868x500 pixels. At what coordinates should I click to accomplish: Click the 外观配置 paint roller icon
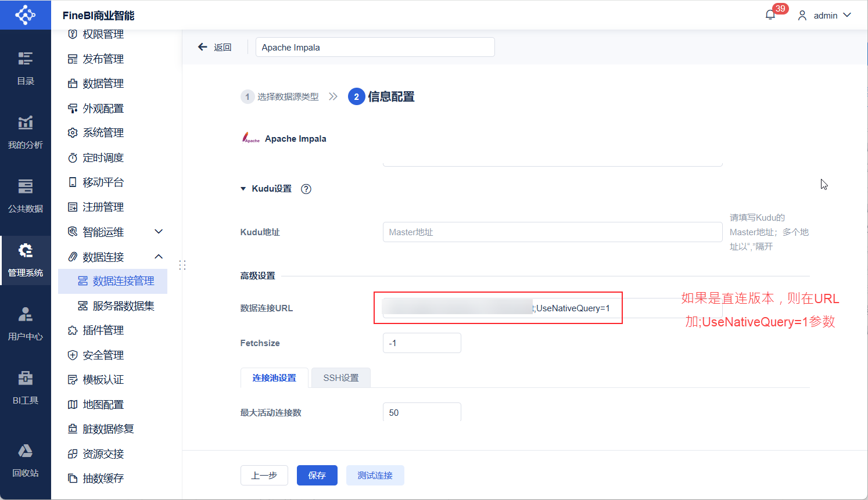pyautogui.click(x=73, y=109)
